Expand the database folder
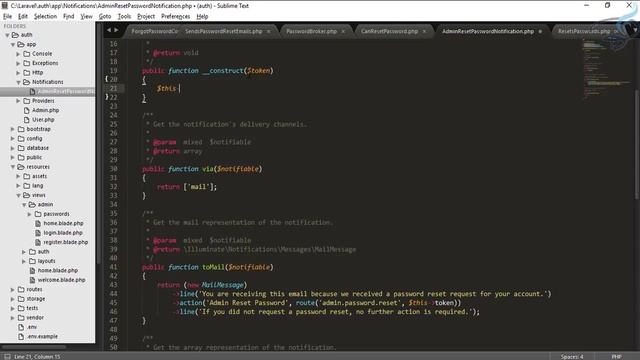 pos(13,148)
